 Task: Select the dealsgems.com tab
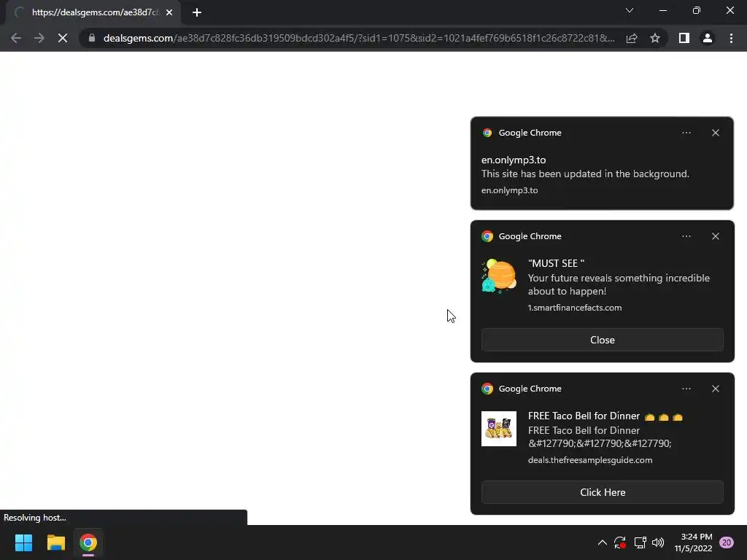(93, 12)
